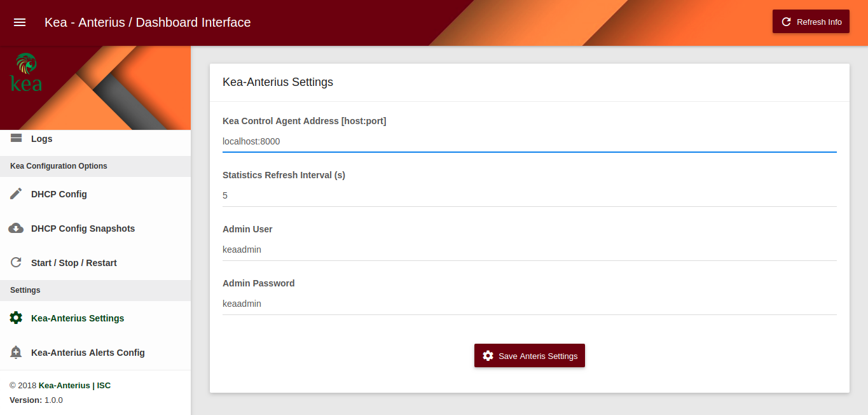Focus the Admin User field
Image resolution: width=868 pixels, height=415 pixels.
[530, 250]
